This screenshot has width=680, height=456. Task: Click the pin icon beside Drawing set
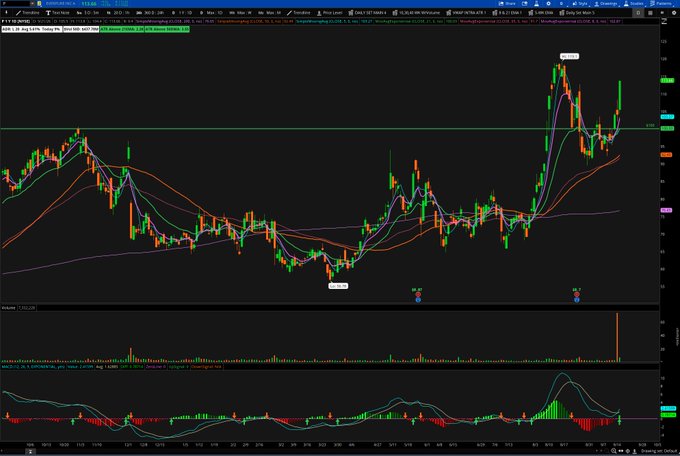[x=634, y=451]
